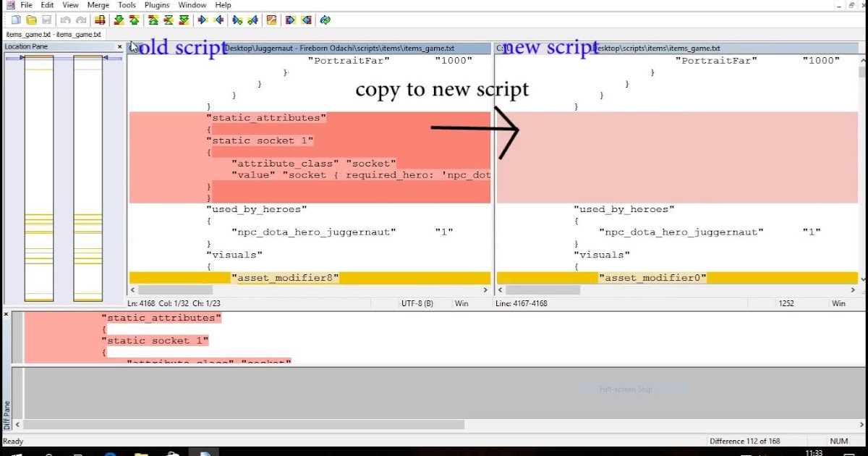Image resolution: width=868 pixels, height=456 pixels.
Task: Open the Edit menu
Action: [x=47, y=5]
